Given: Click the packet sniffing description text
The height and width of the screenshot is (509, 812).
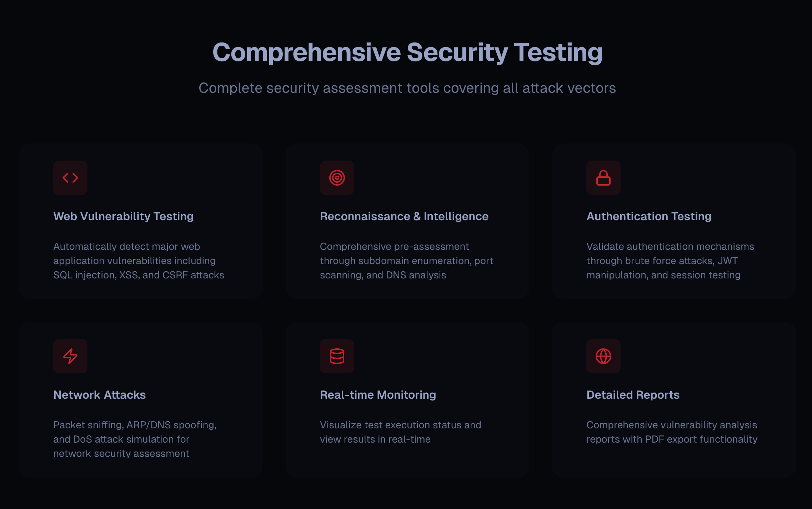Looking at the screenshot, I should pyautogui.click(x=135, y=439).
